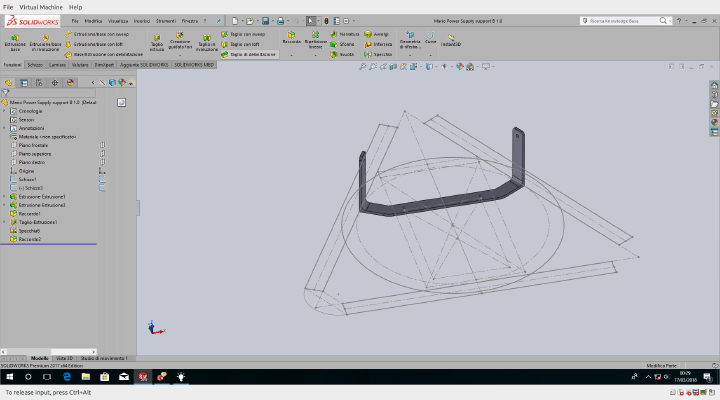Expand Estrusione-Estrusione1 feature

(x=5, y=197)
